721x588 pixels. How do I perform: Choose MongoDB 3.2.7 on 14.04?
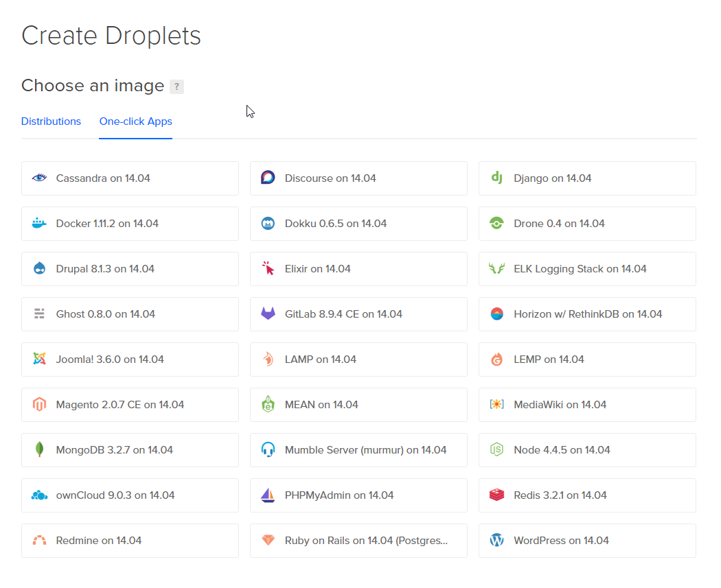130,450
